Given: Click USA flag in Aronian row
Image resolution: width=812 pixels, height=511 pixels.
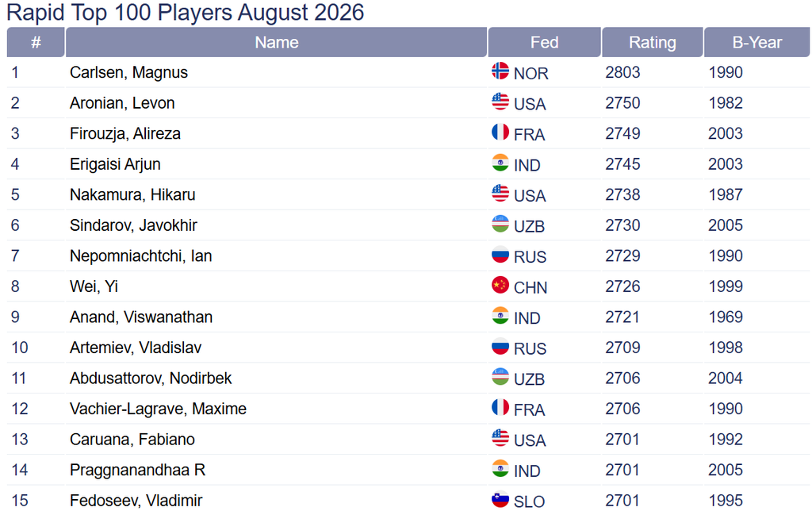Looking at the screenshot, I should pyautogui.click(x=500, y=102).
